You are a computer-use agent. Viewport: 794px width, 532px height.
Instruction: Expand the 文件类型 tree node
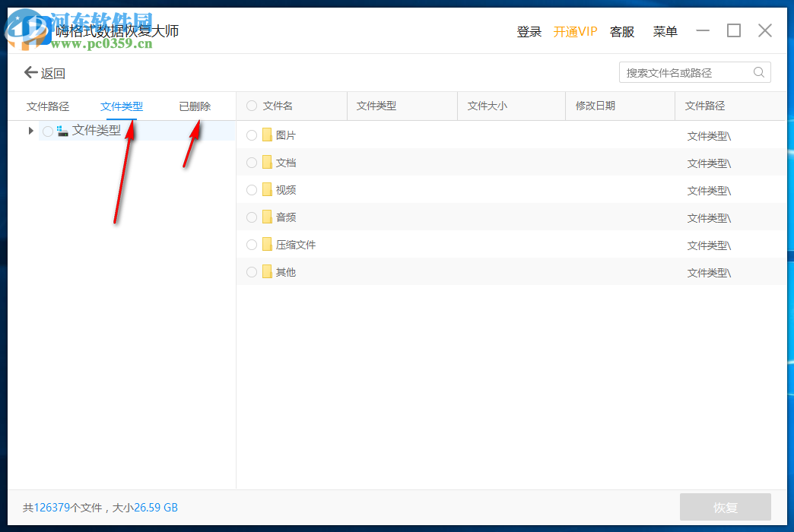tap(30, 130)
